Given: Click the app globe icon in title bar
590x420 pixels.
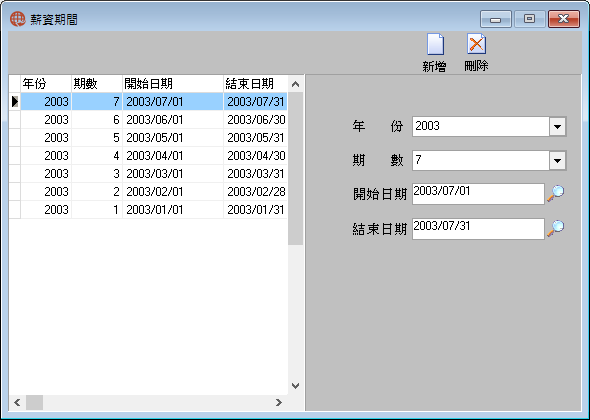Looking at the screenshot, I should coord(17,19).
